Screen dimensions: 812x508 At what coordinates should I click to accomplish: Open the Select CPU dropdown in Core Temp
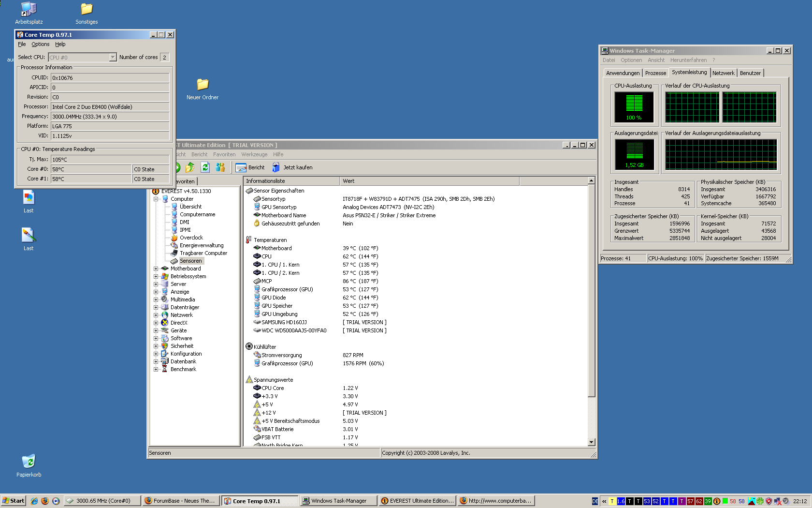pos(113,57)
